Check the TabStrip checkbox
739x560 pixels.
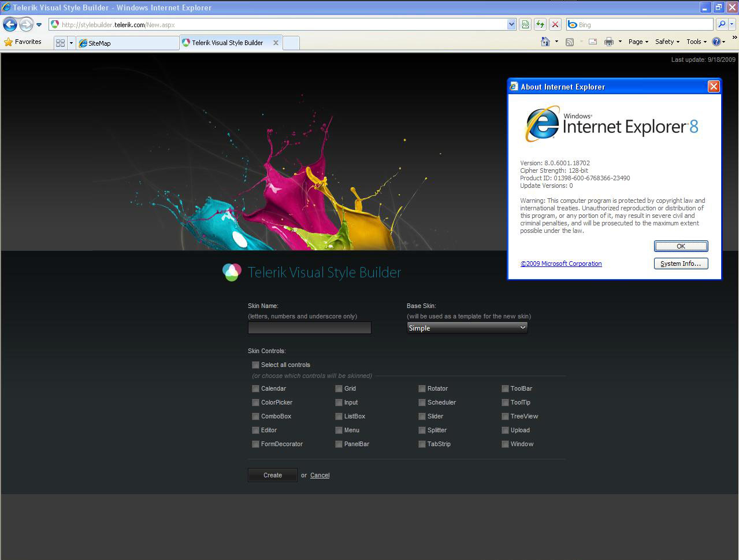(x=422, y=444)
